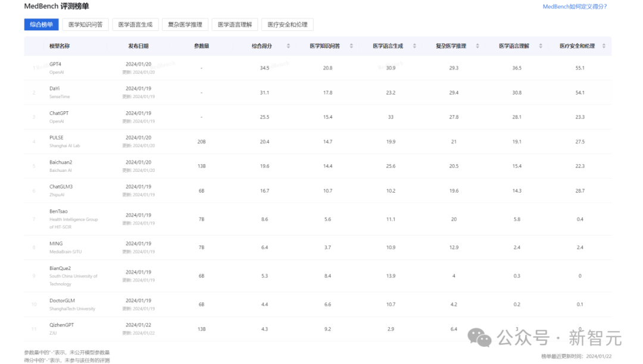Click ZhipuAI under ChatGLM3

(57, 195)
